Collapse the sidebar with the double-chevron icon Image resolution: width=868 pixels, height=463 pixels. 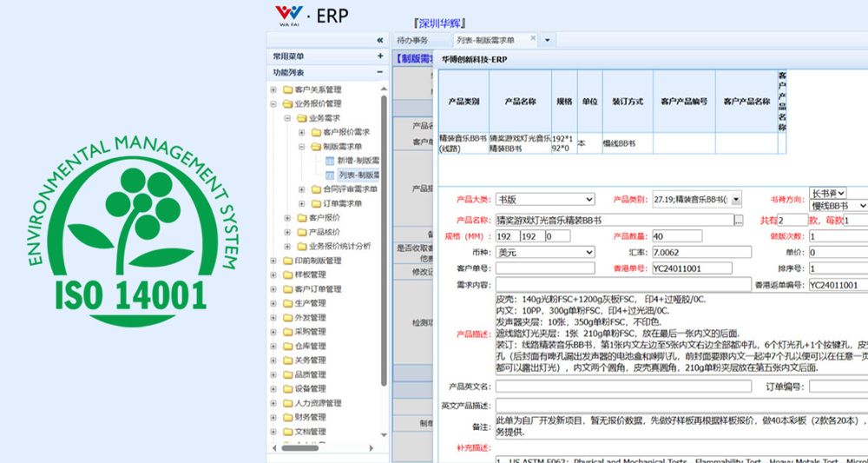click(x=380, y=40)
